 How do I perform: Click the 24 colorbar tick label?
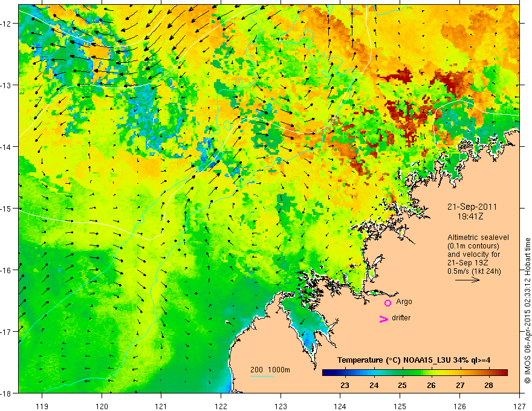point(374,386)
